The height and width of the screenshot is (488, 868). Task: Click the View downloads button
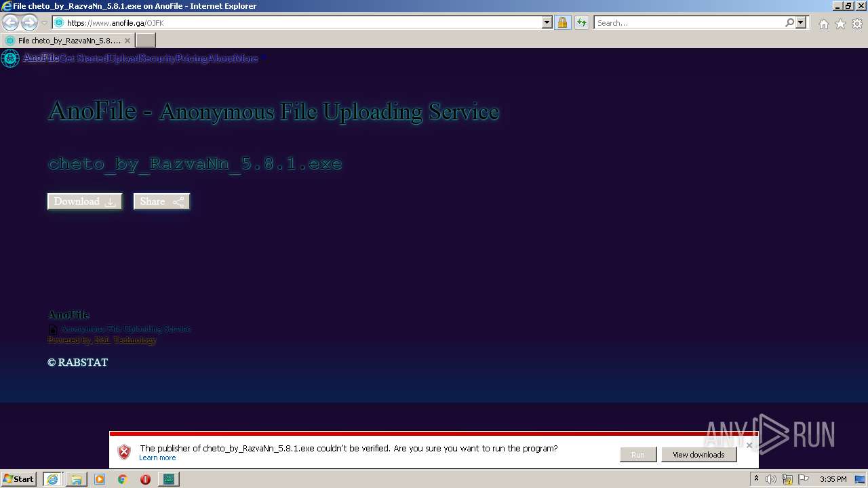(698, 455)
